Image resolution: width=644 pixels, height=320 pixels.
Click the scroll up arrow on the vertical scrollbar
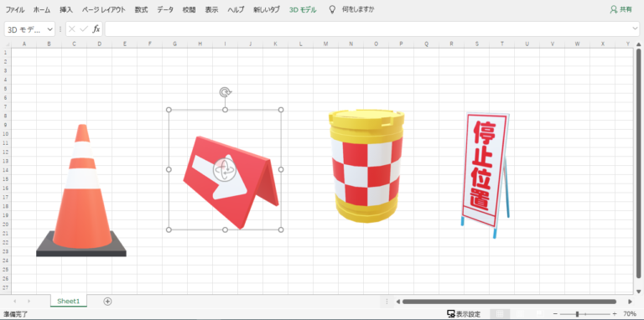(x=639, y=44)
